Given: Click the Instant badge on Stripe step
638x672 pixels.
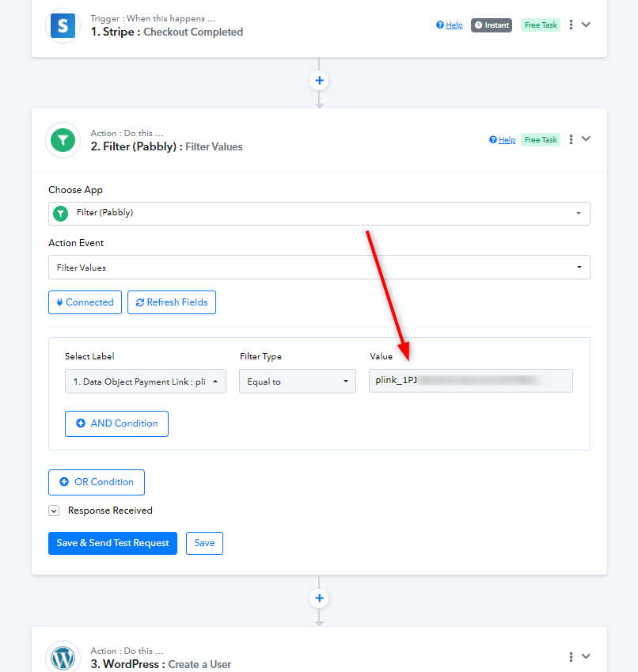Looking at the screenshot, I should [492, 25].
